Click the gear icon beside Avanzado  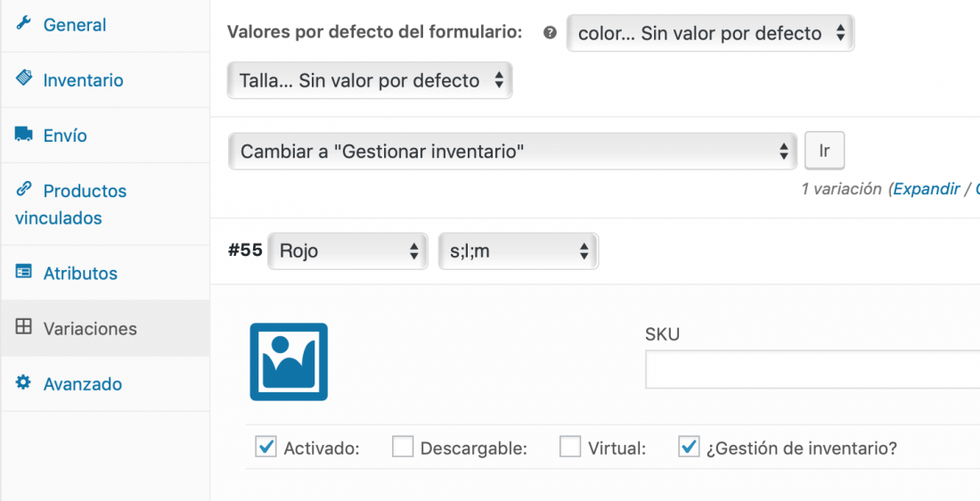[x=23, y=382]
